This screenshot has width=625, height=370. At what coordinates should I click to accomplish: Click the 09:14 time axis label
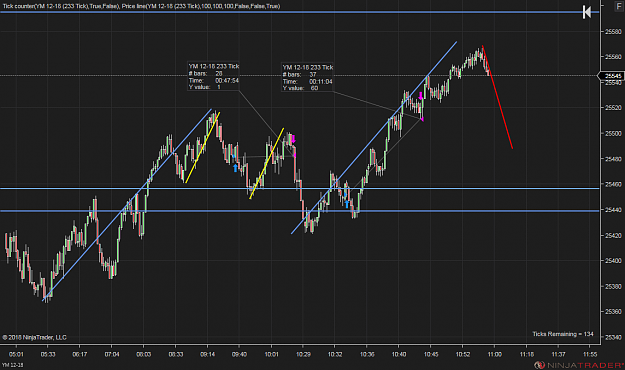208,354
